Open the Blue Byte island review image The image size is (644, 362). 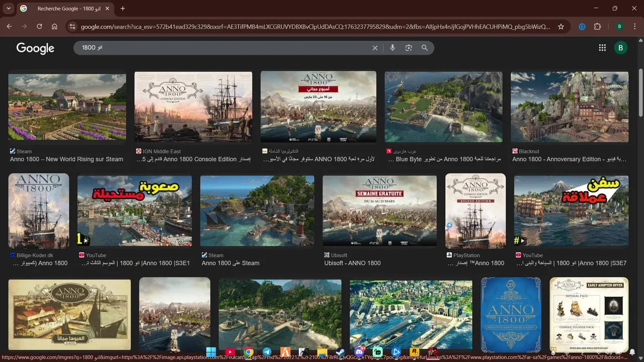tap(443, 107)
